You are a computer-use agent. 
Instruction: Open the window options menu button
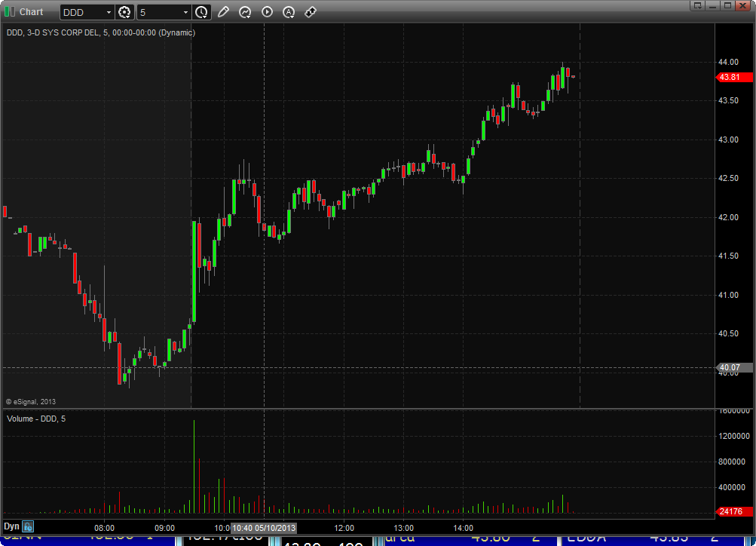pyautogui.click(x=697, y=5)
